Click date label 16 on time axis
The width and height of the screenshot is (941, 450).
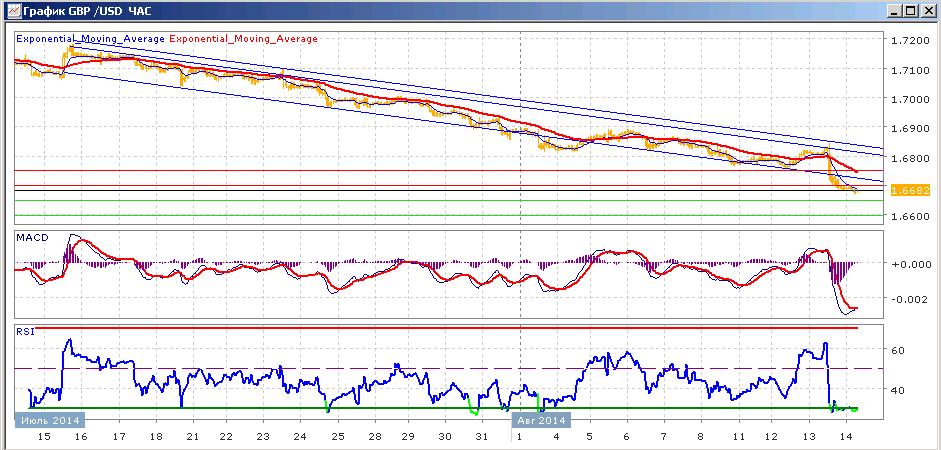(x=81, y=437)
